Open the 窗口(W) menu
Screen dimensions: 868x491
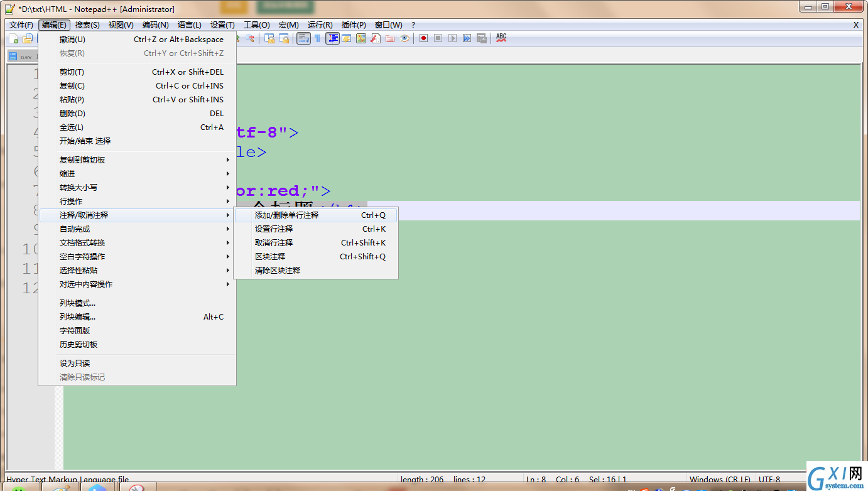click(388, 25)
